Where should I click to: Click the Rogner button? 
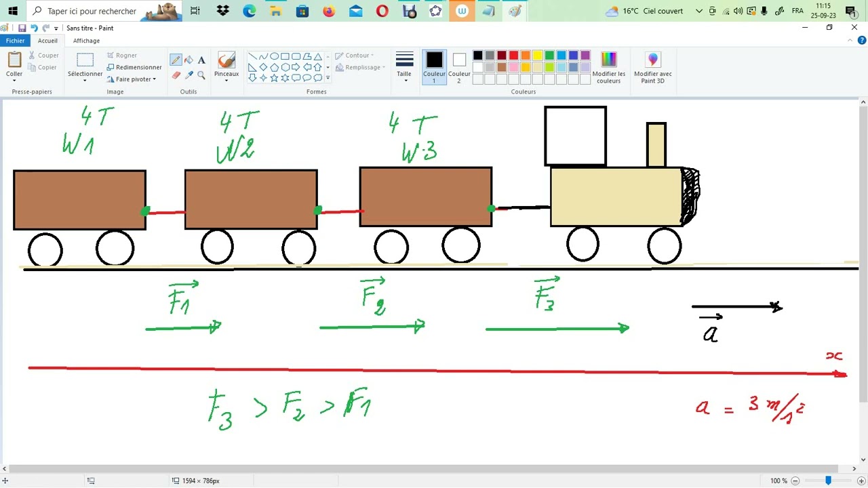pyautogui.click(x=122, y=56)
